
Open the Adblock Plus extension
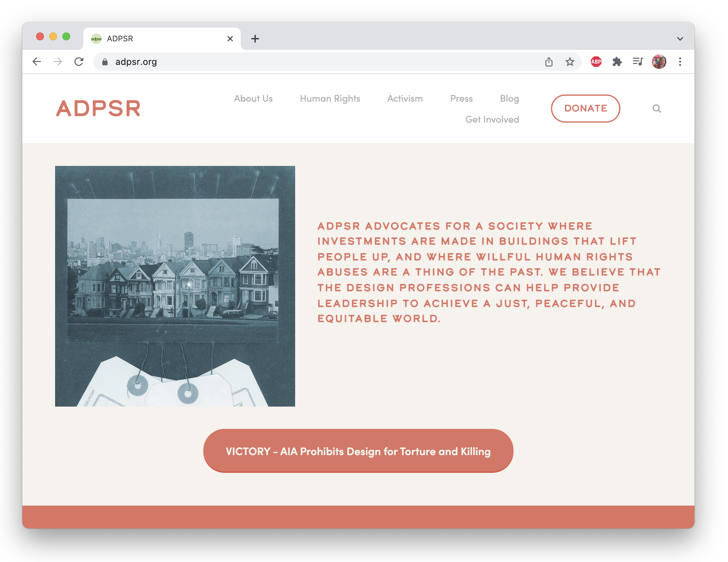(x=596, y=62)
